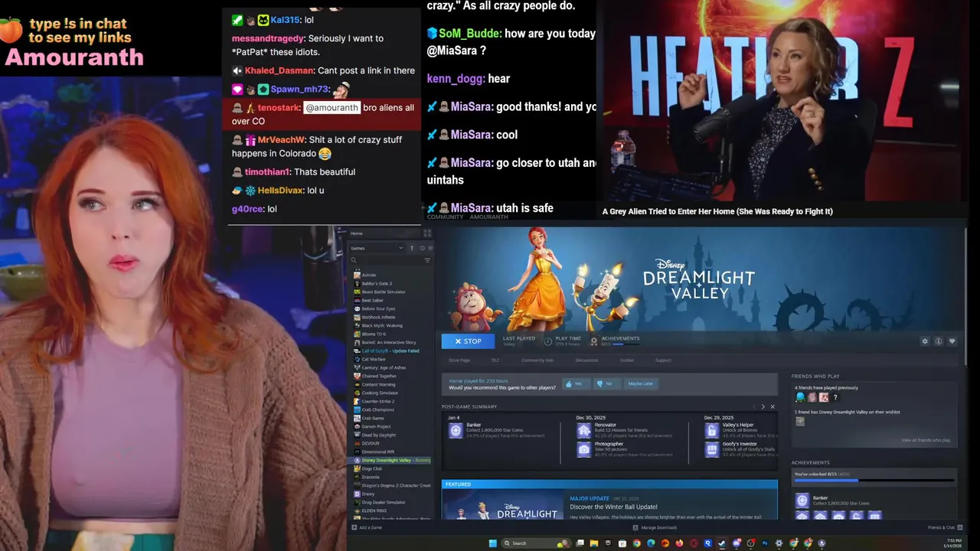The width and height of the screenshot is (980, 551).
Task: Open the Discussions tab
Action: tap(587, 360)
